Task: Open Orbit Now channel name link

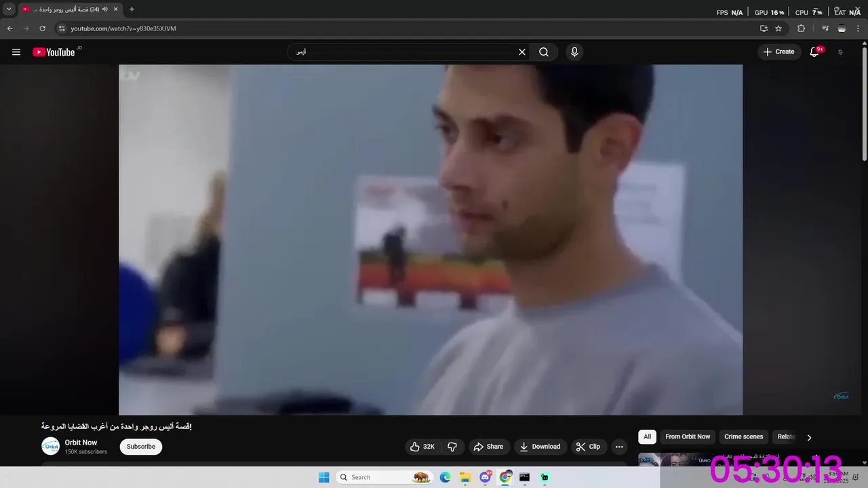Action: [x=81, y=443]
